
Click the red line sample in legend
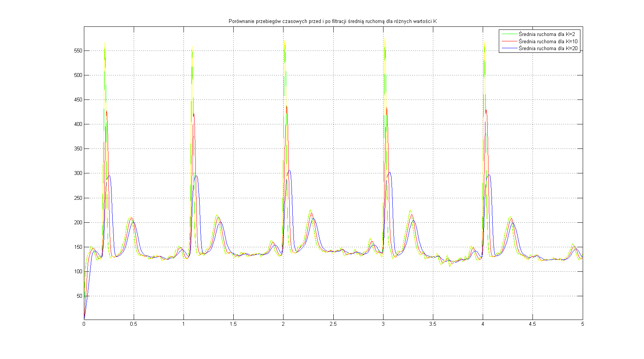click(509, 41)
